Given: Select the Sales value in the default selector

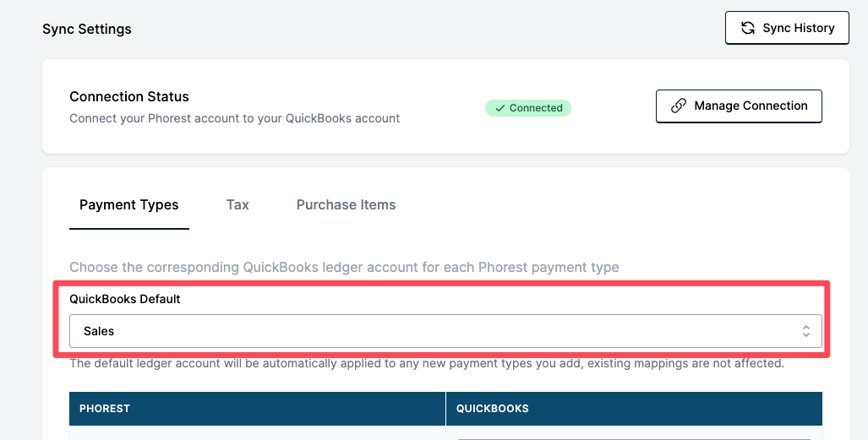Looking at the screenshot, I should coord(99,331).
